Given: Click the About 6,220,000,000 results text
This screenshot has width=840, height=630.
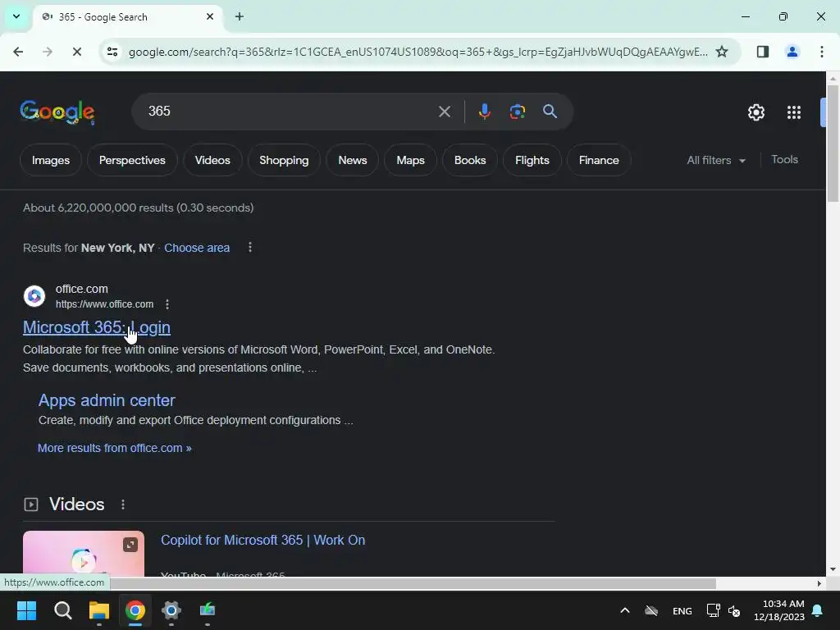Looking at the screenshot, I should (x=138, y=208).
